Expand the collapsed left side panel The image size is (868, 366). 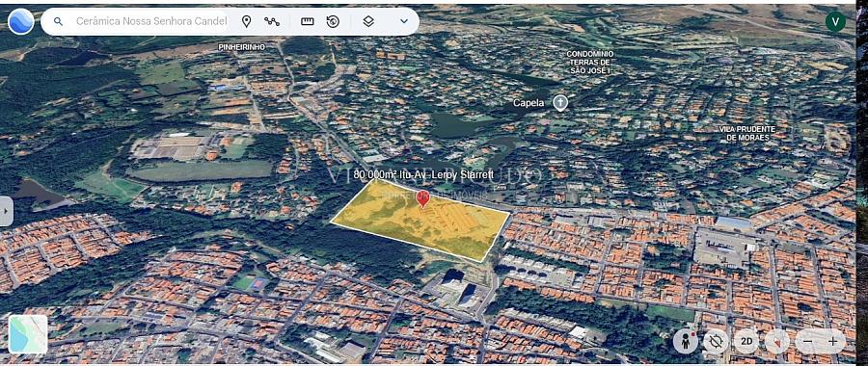tap(6, 211)
